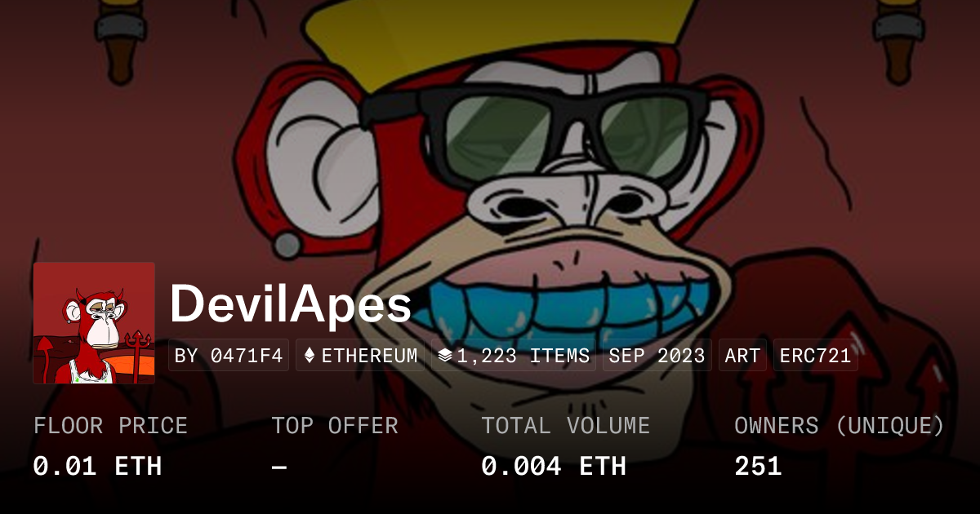
Task: Select the OWNERS (UNIQUE) label
Action: [840, 426]
